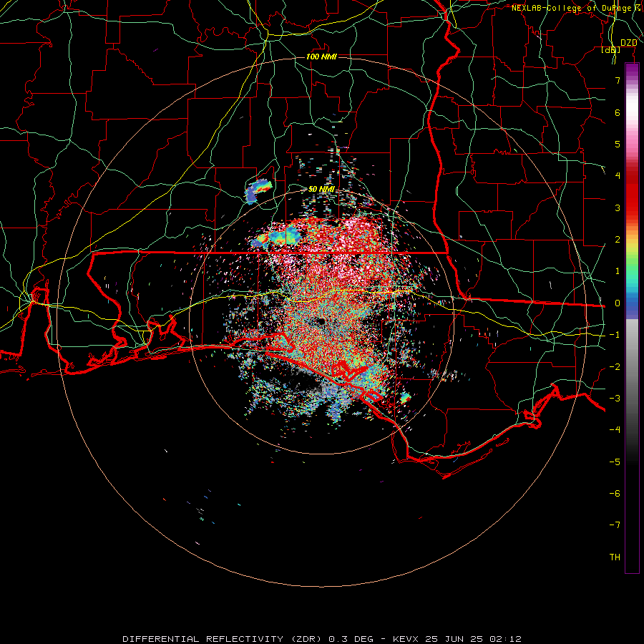Click the -3 value on color scale
The height and width of the screenshot is (644, 644).
615,398
